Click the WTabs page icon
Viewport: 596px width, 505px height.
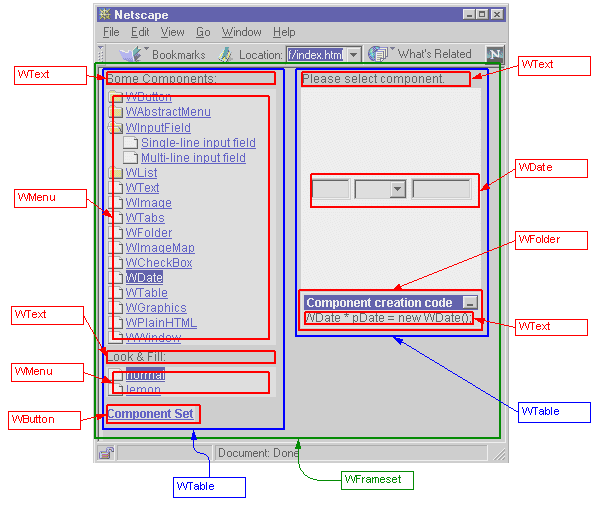pyautogui.click(x=116, y=218)
